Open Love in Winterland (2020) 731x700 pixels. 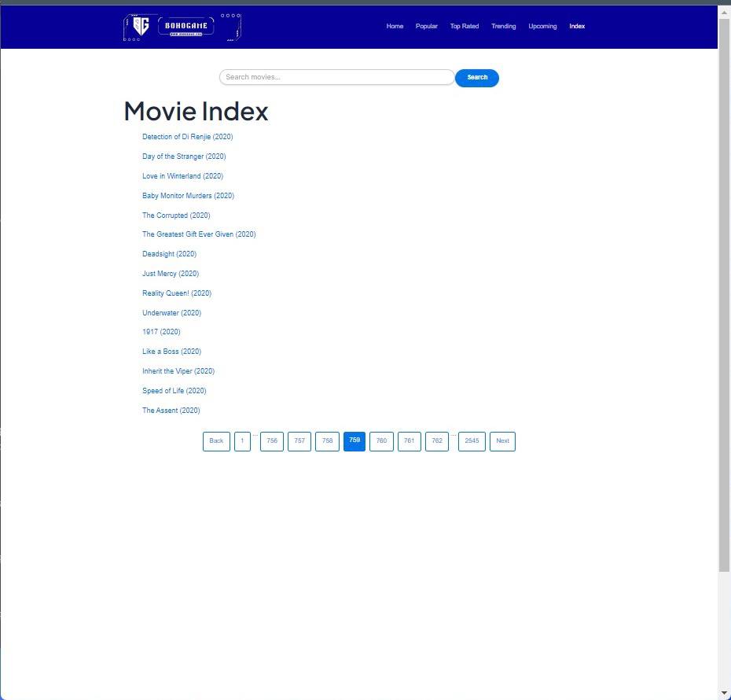[182, 176]
